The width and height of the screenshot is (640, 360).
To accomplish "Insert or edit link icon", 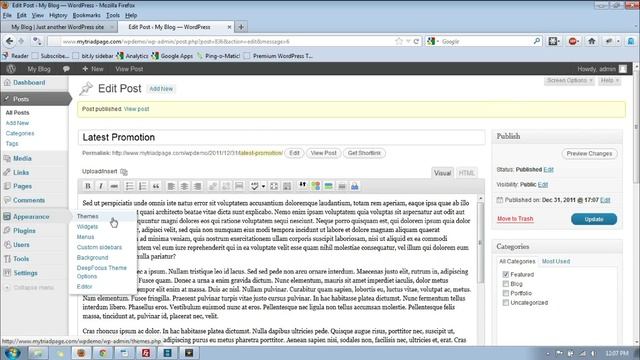I will [x=213, y=186].
